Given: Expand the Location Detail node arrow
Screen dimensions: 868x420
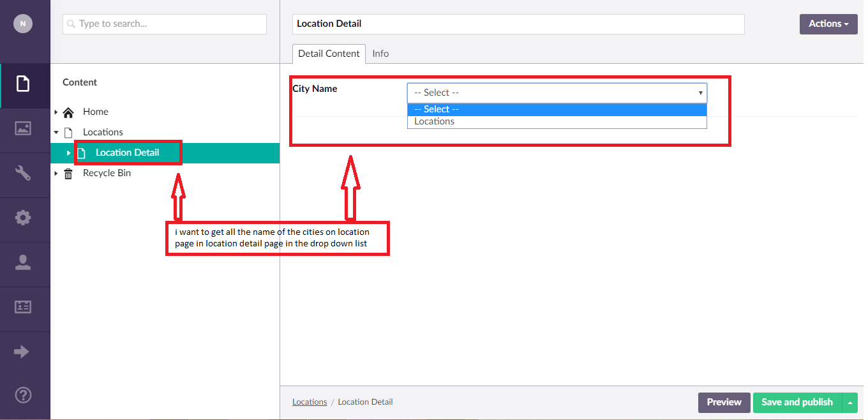Looking at the screenshot, I should tap(69, 153).
